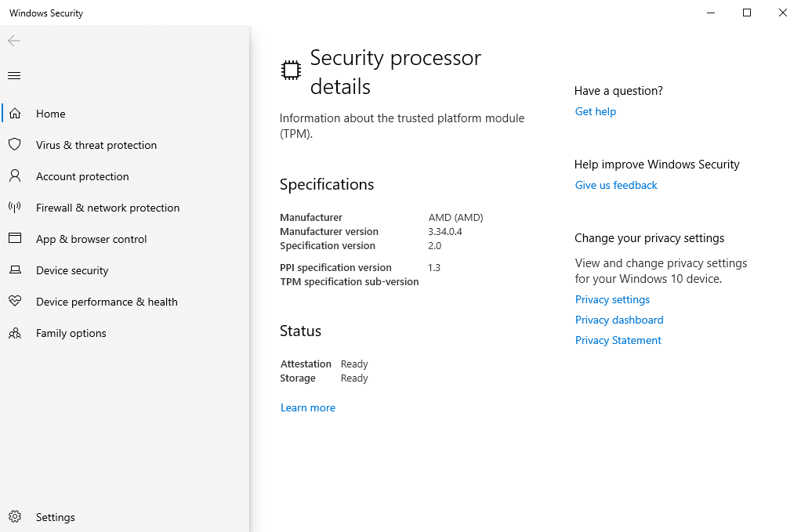Click the App & browser control window icon

(14, 239)
